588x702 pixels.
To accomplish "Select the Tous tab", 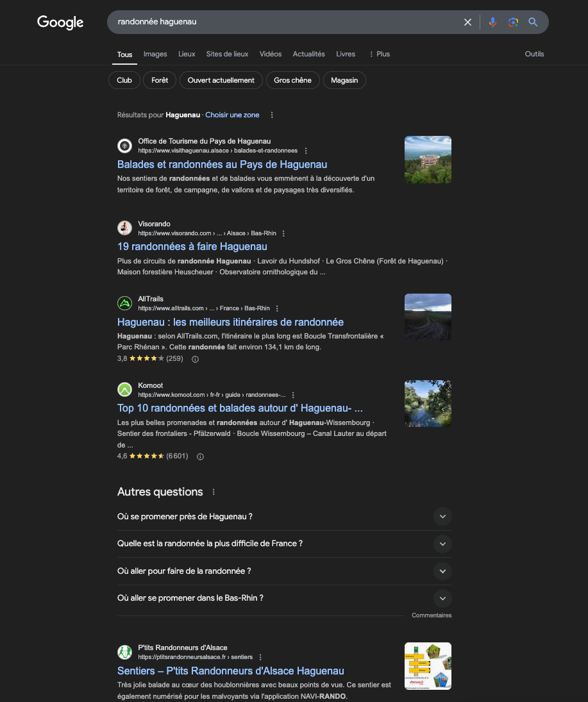I will 124,54.
